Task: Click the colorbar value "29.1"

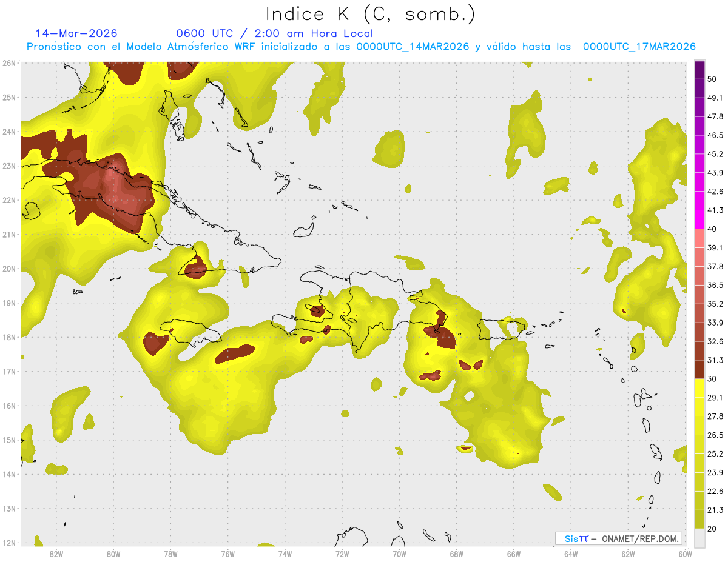Action: [715, 398]
